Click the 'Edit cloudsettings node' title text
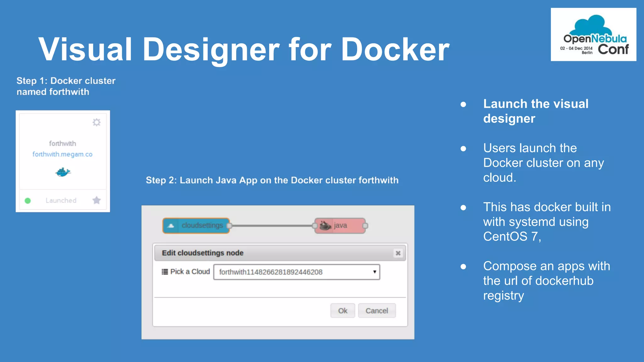644x362 pixels. [x=203, y=253]
